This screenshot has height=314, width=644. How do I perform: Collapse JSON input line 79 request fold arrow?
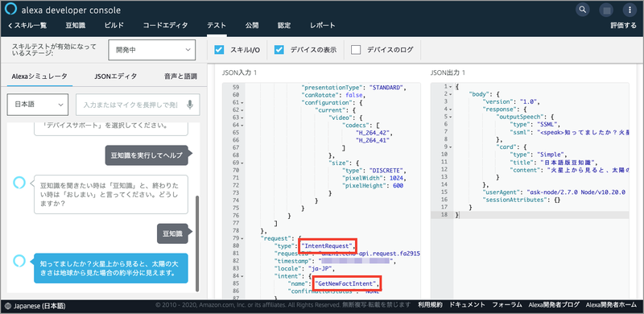(x=242, y=238)
